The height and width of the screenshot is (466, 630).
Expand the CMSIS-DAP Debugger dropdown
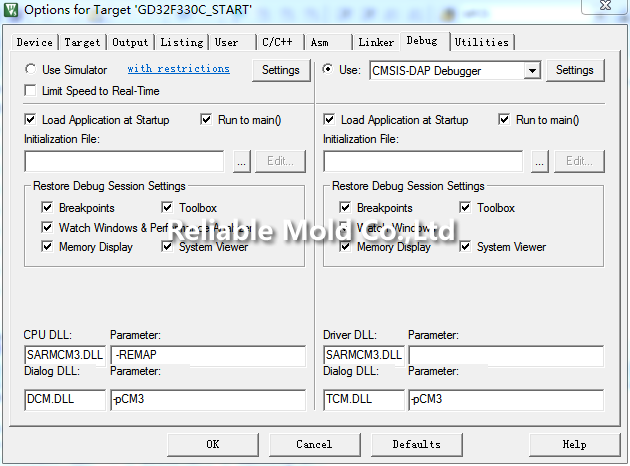click(532, 71)
